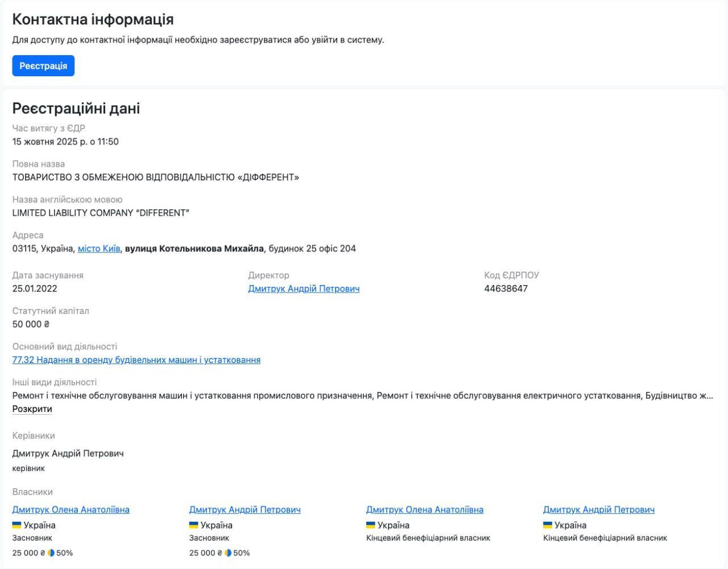The width and height of the screenshot is (728, 569).
Task: Click the ЄДРПОУ code 44638647
Action: pyautogui.click(x=506, y=288)
